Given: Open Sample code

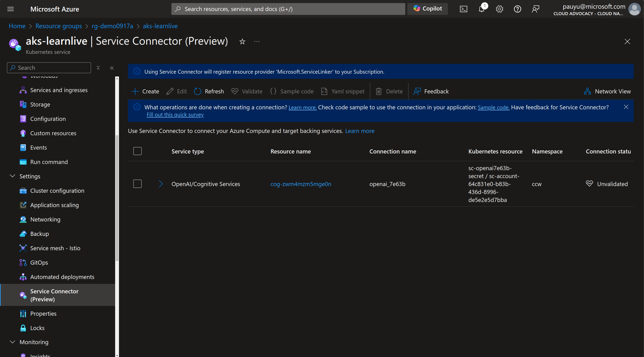Looking at the screenshot, I should 292,91.
